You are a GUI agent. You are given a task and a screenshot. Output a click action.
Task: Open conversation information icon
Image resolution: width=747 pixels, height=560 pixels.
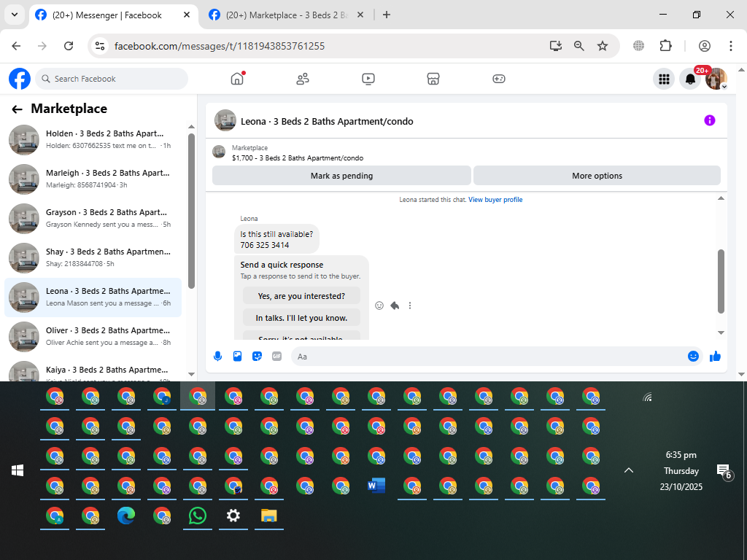709,120
